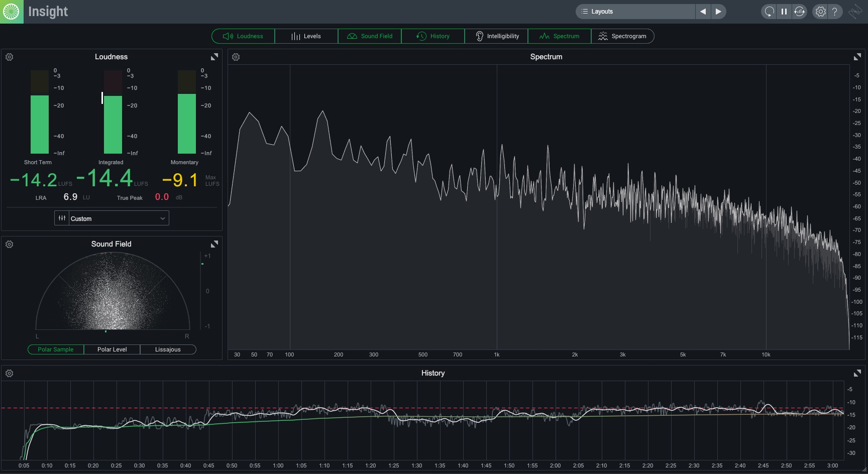868x474 pixels.
Task: Click the Short Term loudness meter bar
Action: pos(40,112)
